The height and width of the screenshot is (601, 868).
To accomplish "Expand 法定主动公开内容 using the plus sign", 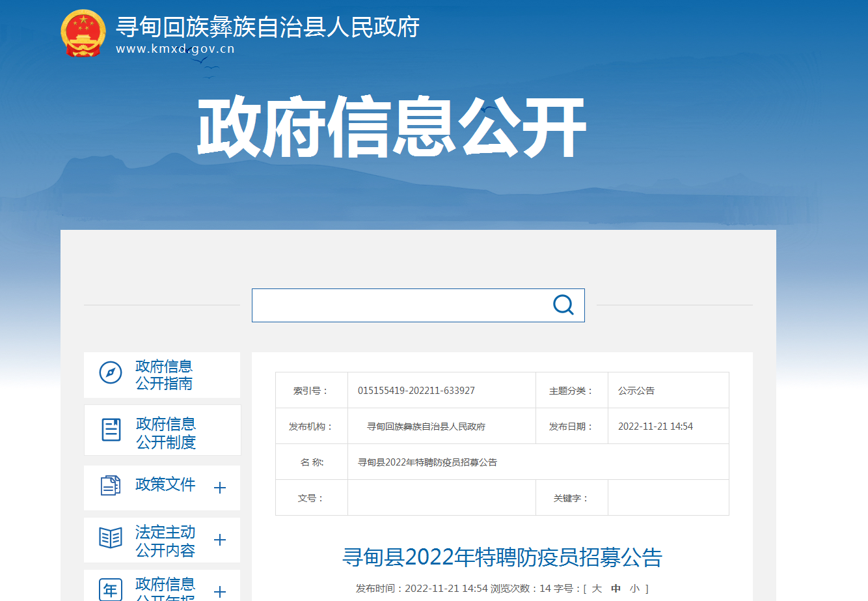I will pyautogui.click(x=220, y=540).
